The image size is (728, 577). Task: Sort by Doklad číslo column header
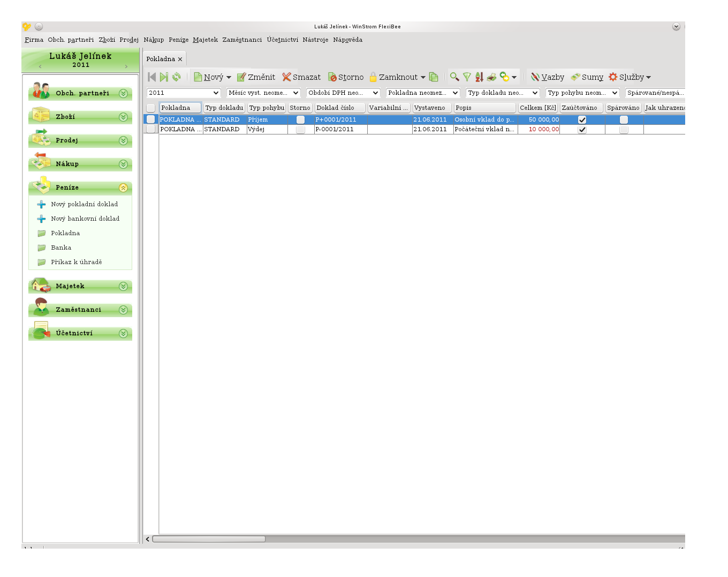coord(339,108)
